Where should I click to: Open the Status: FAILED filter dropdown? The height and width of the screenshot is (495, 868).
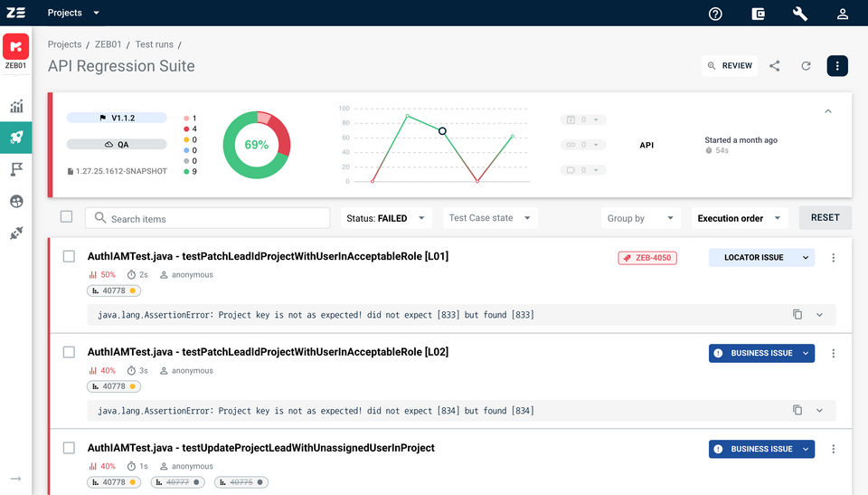coord(385,218)
